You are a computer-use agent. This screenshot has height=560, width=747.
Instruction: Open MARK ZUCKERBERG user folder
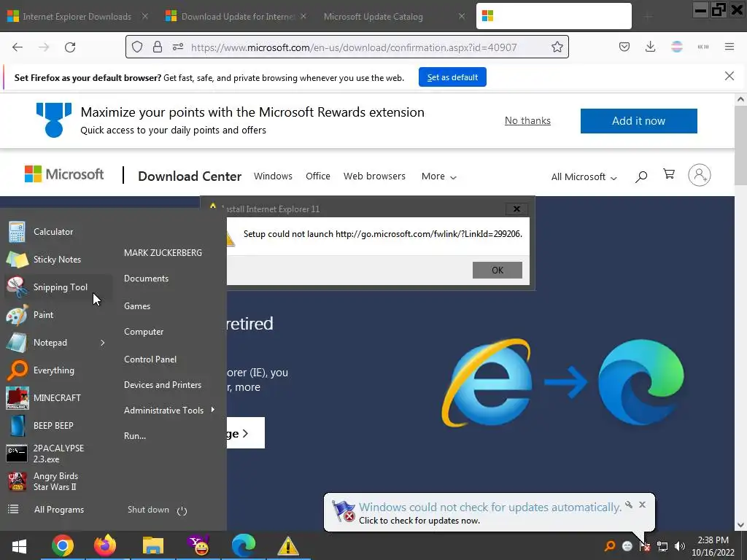click(x=163, y=253)
